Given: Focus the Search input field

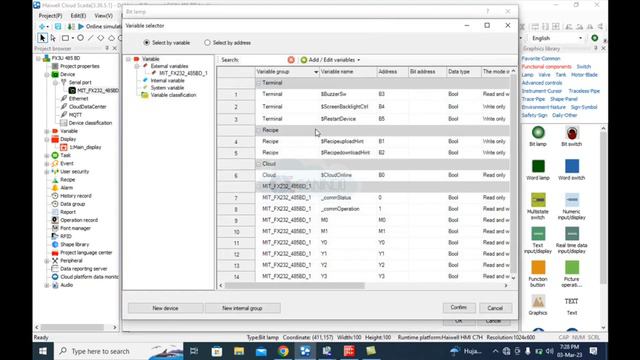Looking at the screenshot, I should click(264, 60).
